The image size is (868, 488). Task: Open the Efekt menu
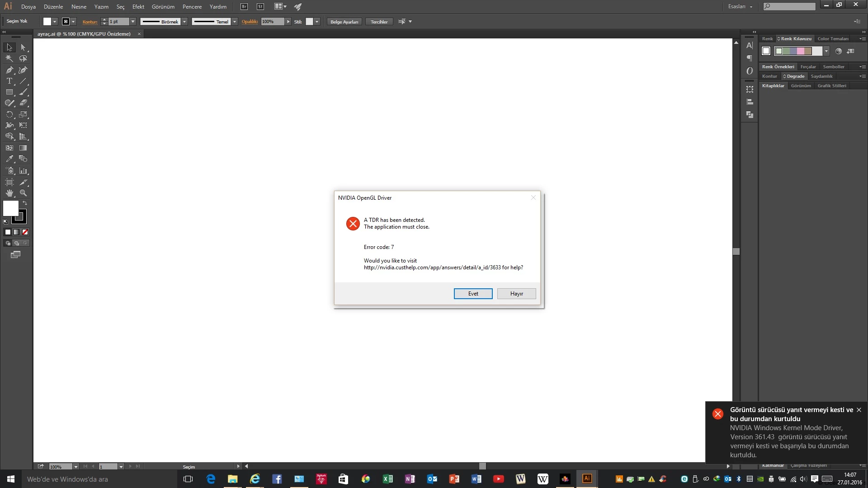(138, 7)
